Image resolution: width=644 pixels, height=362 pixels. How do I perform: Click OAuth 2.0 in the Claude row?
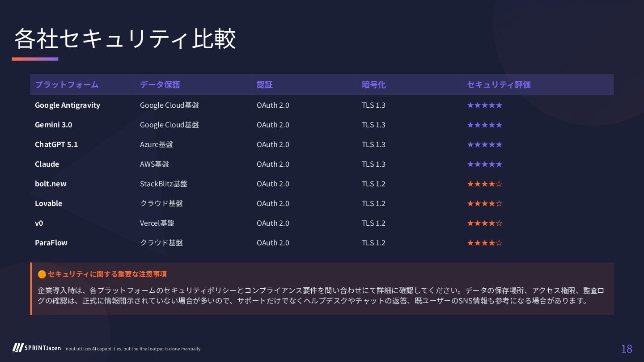(x=273, y=164)
